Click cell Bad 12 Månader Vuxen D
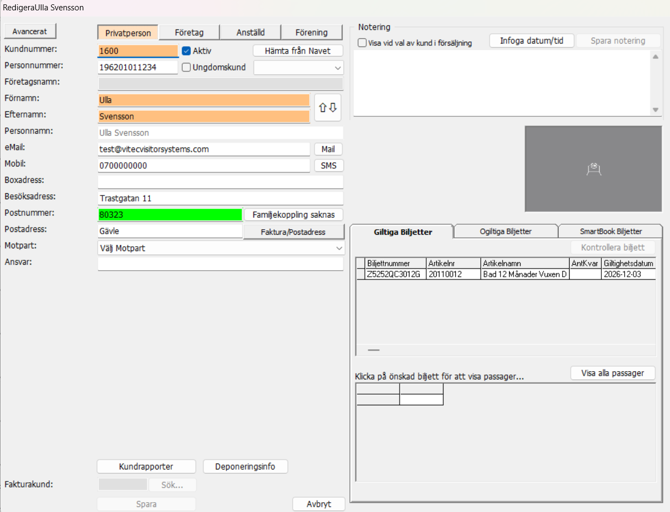 (x=525, y=274)
